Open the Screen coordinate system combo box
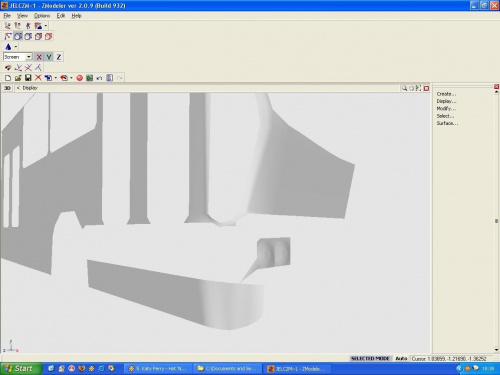The height and width of the screenshot is (375, 500). tap(18, 57)
